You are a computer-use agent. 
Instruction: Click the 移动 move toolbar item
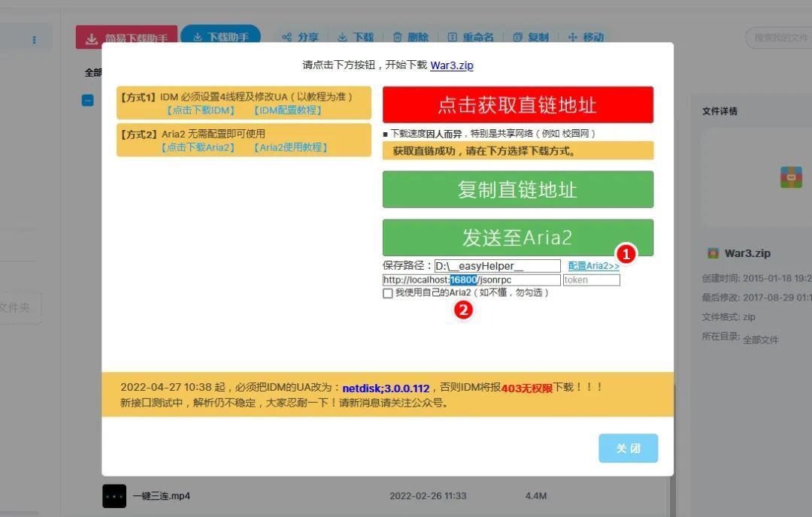click(x=586, y=38)
